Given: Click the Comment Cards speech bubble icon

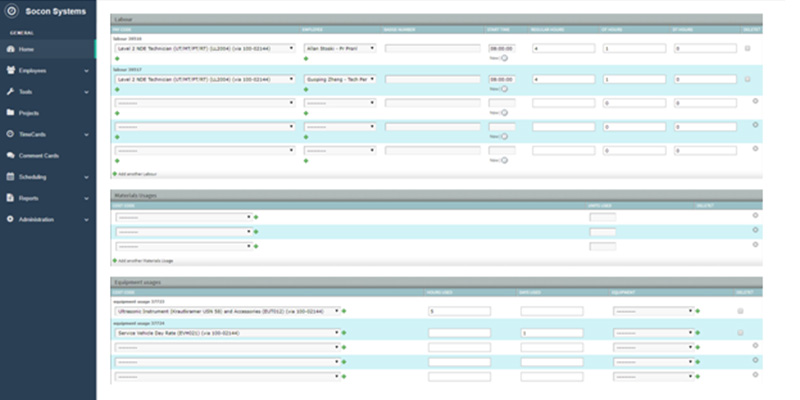Looking at the screenshot, I should point(10,156).
